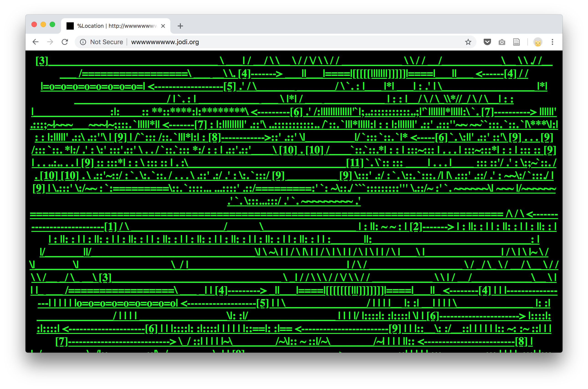Viewport: 588px width, 389px height.
Task: Open the document page extension icon
Action: coord(516,42)
